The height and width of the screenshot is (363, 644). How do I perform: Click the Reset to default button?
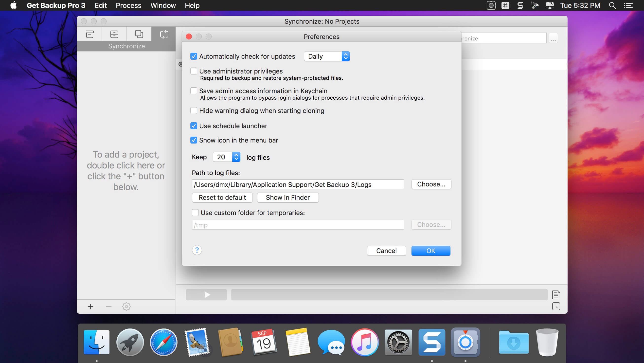[x=222, y=198]
